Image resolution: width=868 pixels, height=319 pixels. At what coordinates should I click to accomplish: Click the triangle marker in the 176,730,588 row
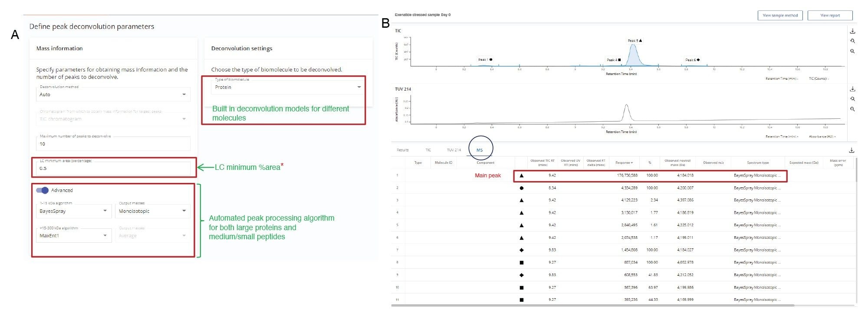pos(521,176)
